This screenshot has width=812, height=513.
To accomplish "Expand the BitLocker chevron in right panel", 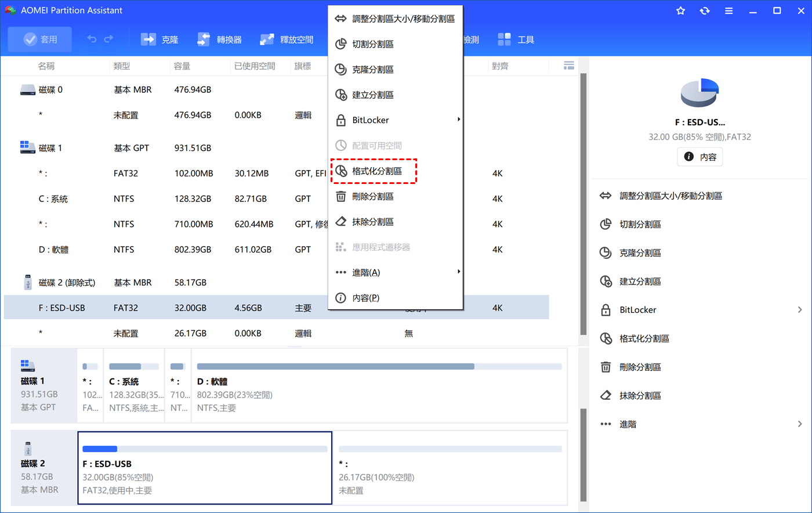I will [x=800, y=310].
